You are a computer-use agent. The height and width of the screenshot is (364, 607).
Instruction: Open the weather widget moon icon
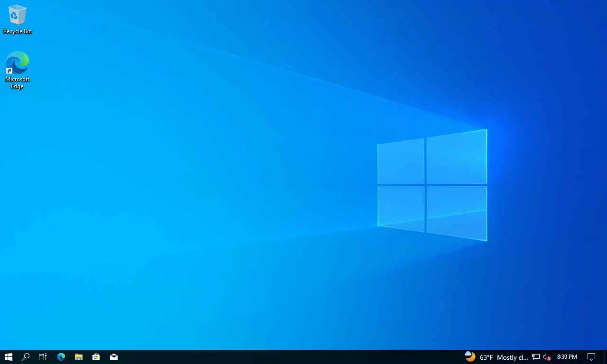coord(470,356)
